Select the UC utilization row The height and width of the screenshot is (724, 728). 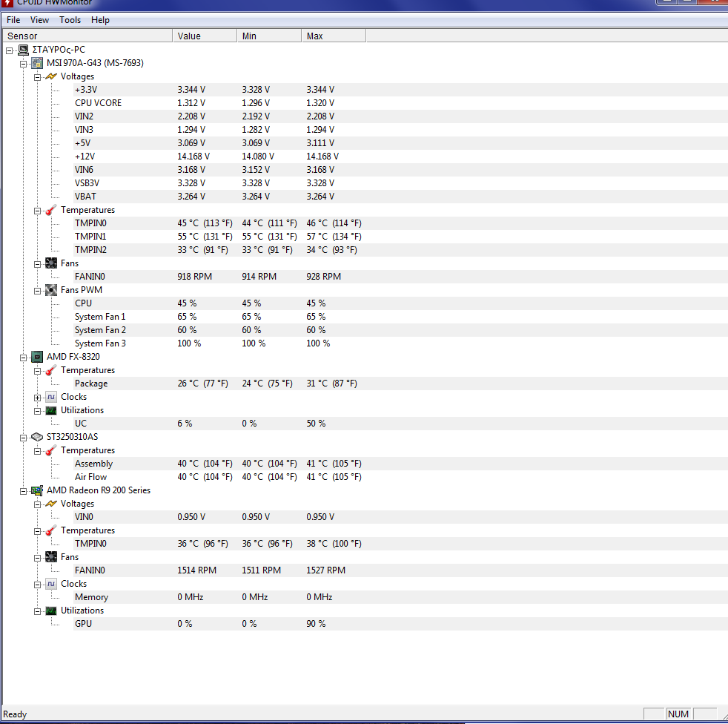click(400, 424)
